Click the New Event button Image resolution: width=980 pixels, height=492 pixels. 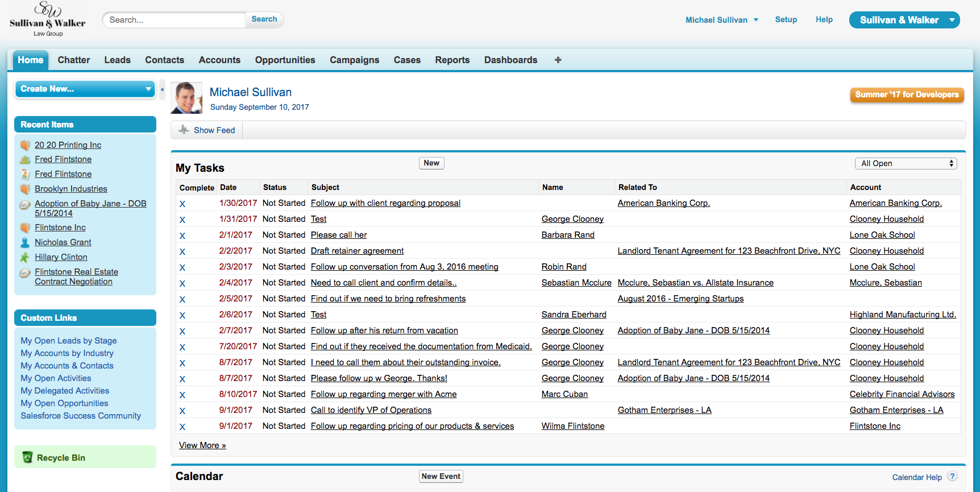pyautogui.click(x=441, y=477)
